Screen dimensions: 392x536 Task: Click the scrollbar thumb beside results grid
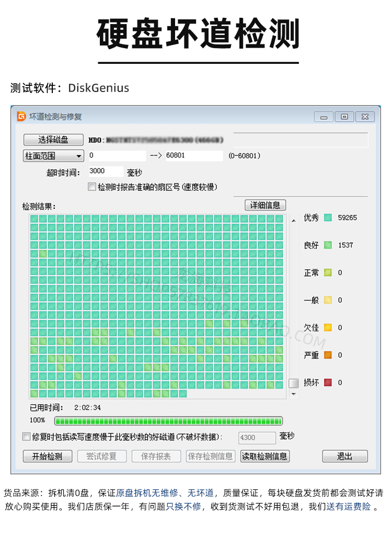[294, 383]
